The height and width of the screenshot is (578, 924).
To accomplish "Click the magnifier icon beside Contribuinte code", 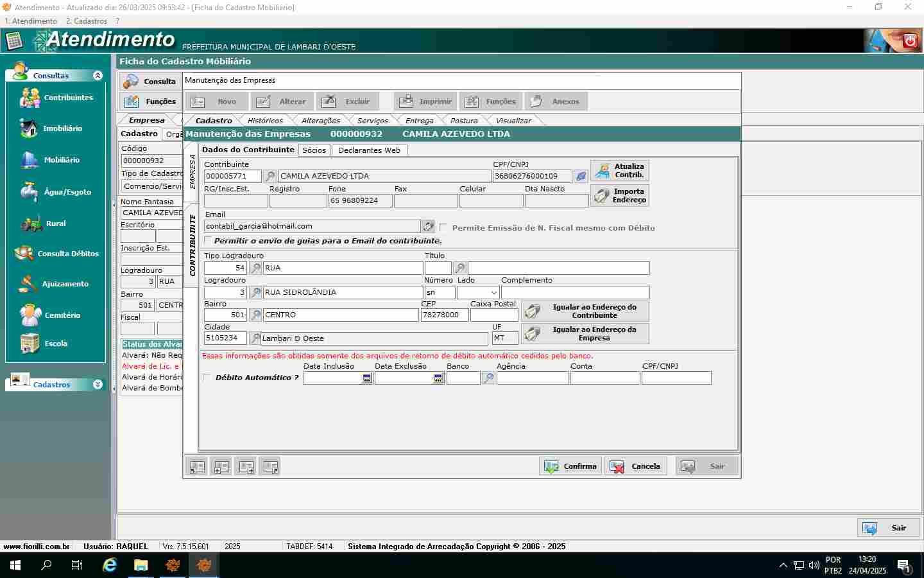I will coord(270,176).
